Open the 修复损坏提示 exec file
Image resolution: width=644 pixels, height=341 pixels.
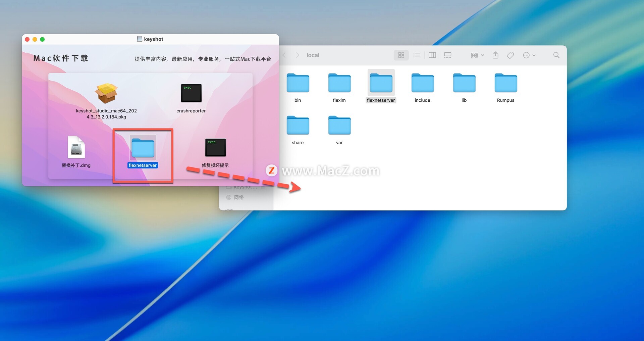(215, 147)
